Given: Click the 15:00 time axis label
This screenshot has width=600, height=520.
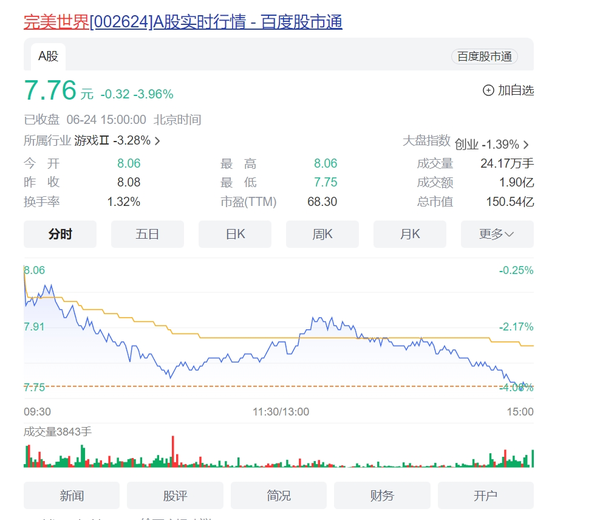Looking at the screenshot, I should (x=520, y=412).
